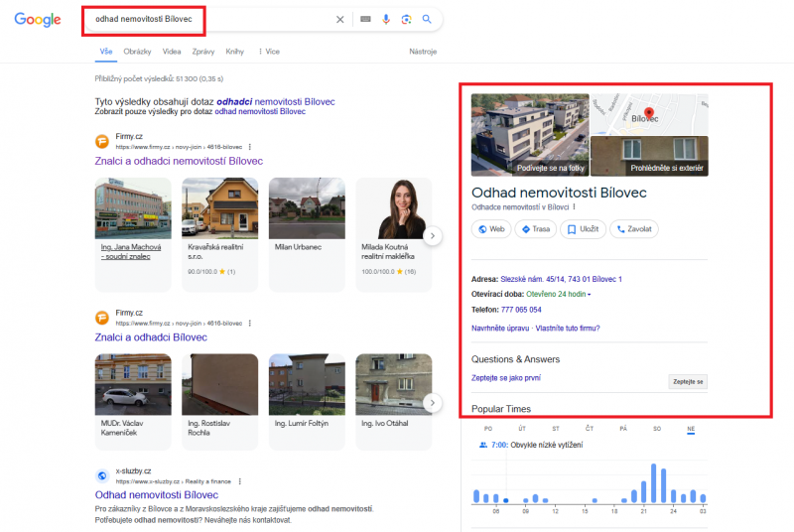Screen dimensions: 794x532
Task: Select ST day in Popular Times
Action: 556,429
